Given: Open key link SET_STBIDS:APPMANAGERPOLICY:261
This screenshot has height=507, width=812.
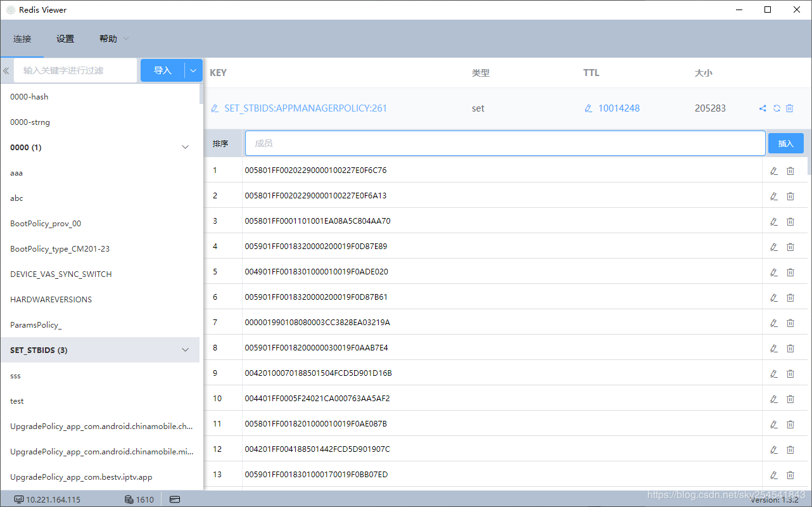Looking at the screenshot, I should [x=305, y=108].
